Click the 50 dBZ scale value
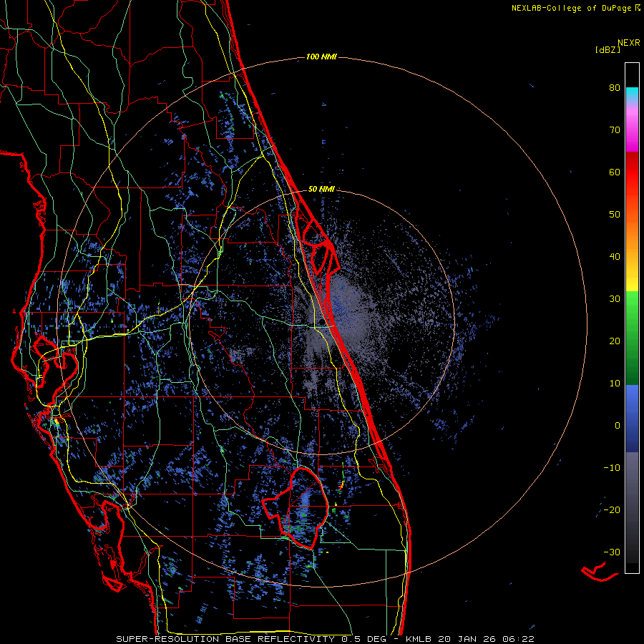The image size is (644, 644). 615,215
